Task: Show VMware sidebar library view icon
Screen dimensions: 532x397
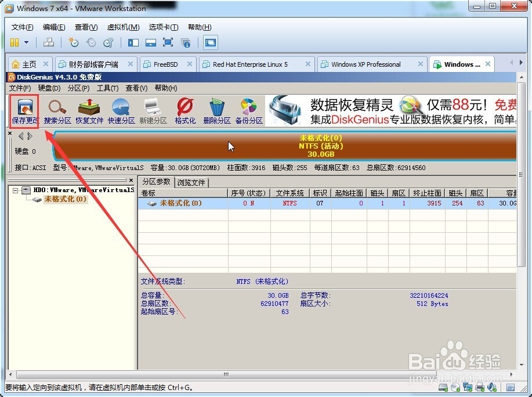Action: 133,42
